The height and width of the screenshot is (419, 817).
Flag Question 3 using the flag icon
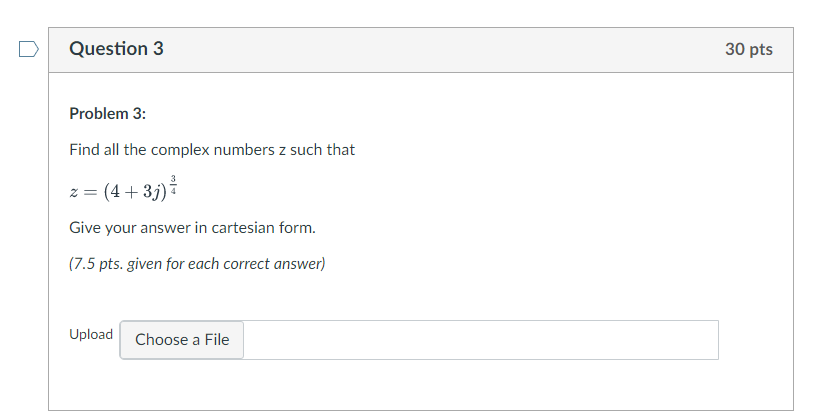coord(29,49)
